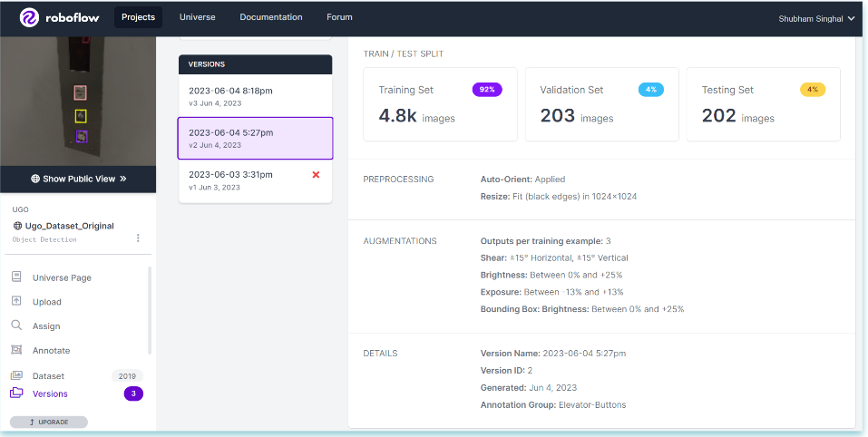The image size is (868, 437).
Task: Click the Bounding Box: Brightness line
Action: pos(582,309)
